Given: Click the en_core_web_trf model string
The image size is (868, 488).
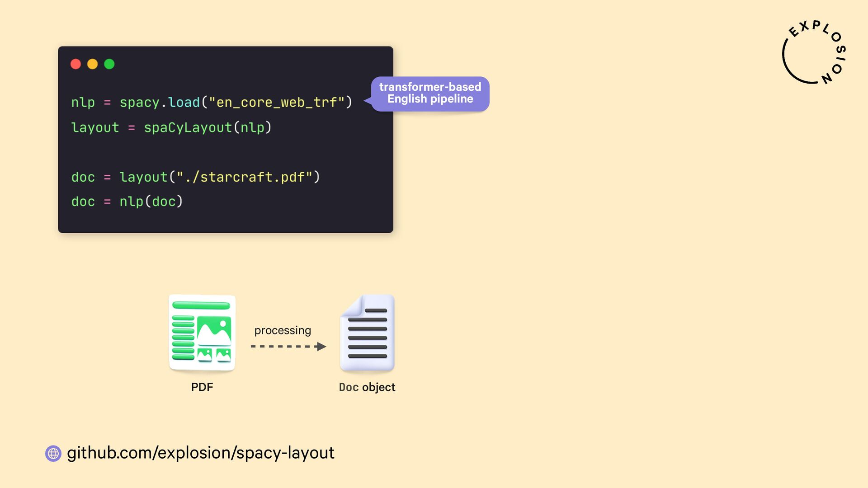Looking at the screenshot, I should click(x=277, y=103).
